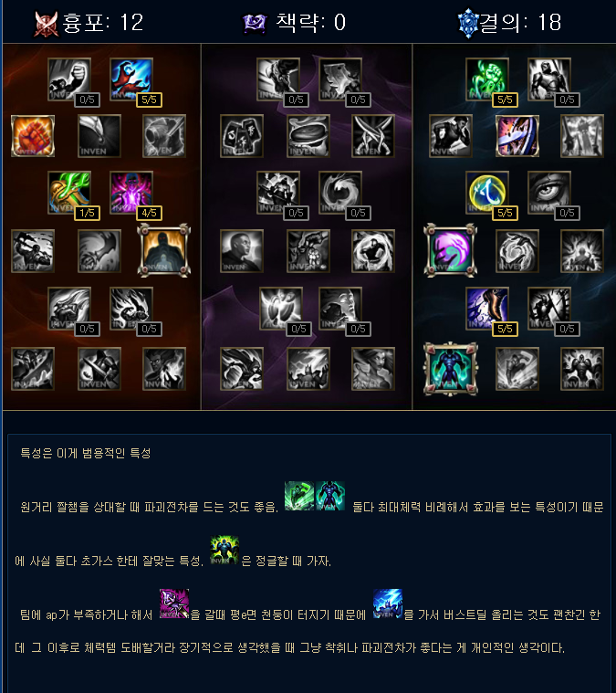The image size is (616, 693).
Task: Click the gray cards mastery icon in Cunning tree
Action: (242, 136)
